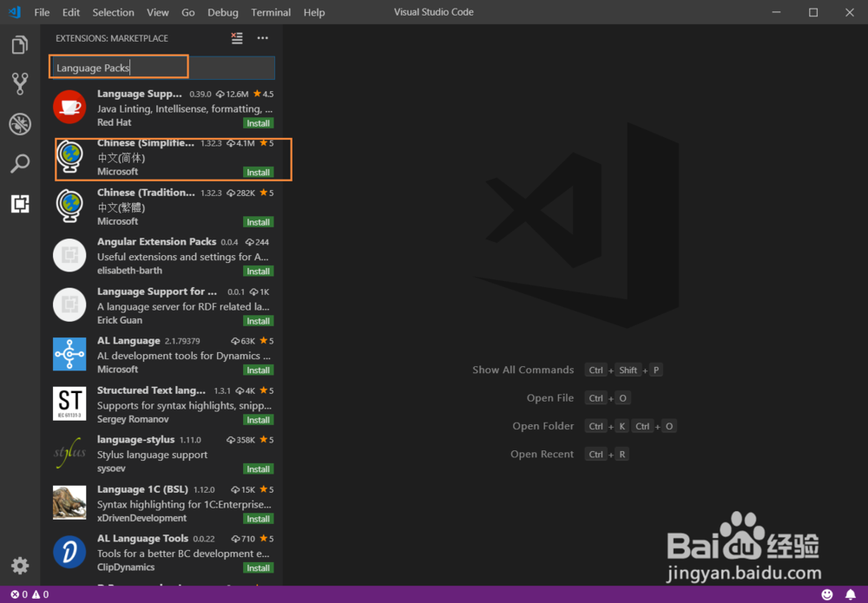Click the Extensions: Marketplace panel header
Image resolution: width=868 pixels, height=603 pixels.
pos(112,38)
